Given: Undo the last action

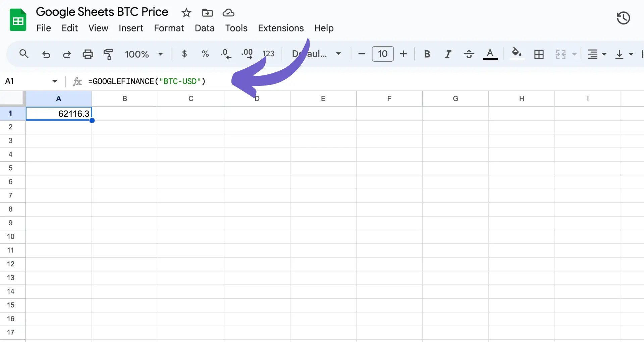Looking at the screenshot, I should coord(46,54).
